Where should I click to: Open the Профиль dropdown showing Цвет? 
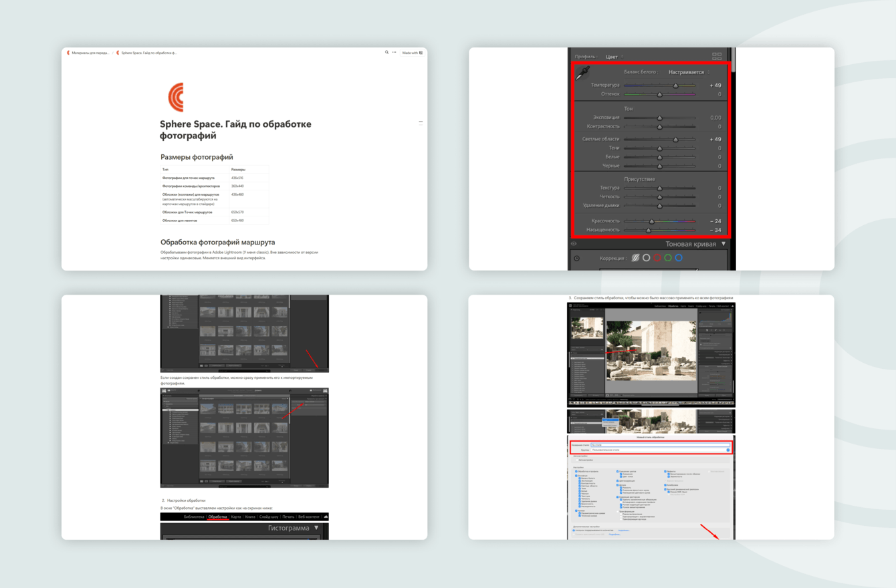point(614,57)
